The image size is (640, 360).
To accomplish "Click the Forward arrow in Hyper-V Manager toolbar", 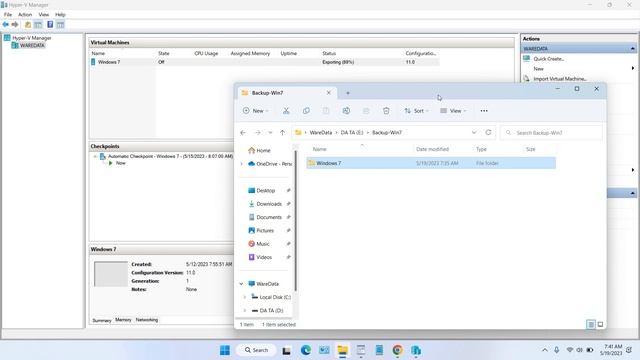I will (15, 24).
